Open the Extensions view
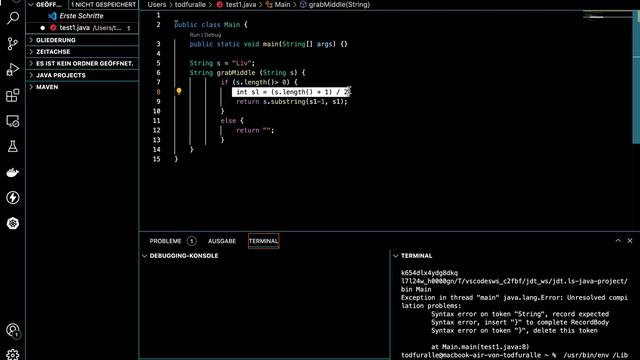 tap(13, 95)
